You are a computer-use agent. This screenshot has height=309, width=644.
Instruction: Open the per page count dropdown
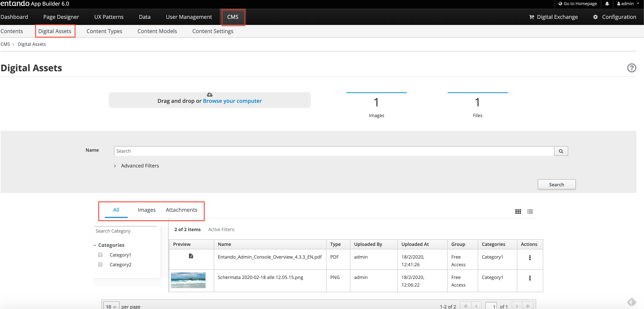111,306
